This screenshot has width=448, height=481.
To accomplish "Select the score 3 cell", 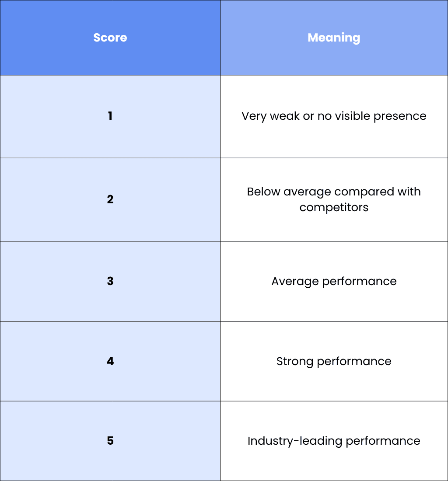I will click(x=110, y=282).
